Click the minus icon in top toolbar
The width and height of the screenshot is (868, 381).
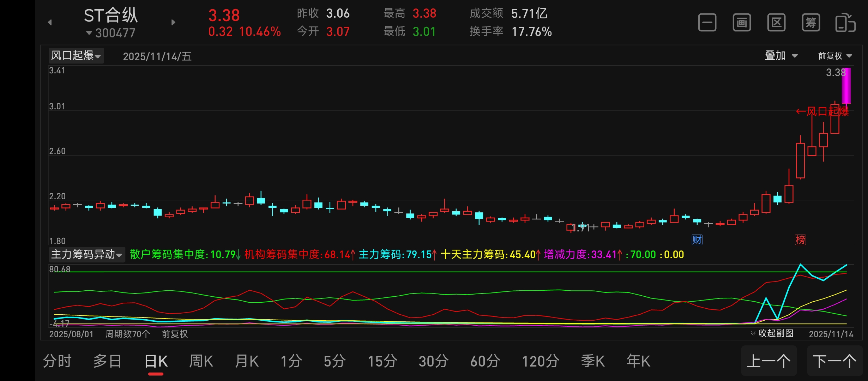pyautogui.click(x=707, y=23)
